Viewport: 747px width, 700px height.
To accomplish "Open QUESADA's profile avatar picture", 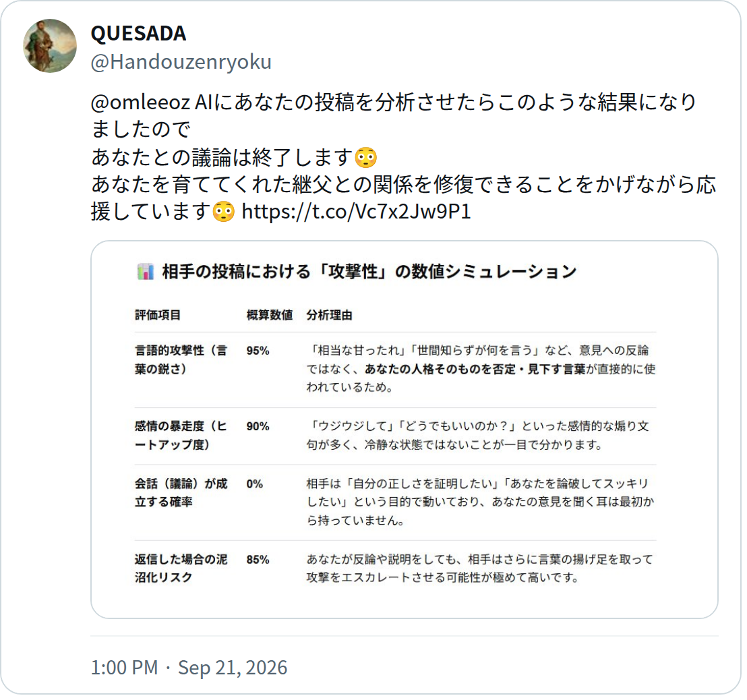I will tap(50, 46).
